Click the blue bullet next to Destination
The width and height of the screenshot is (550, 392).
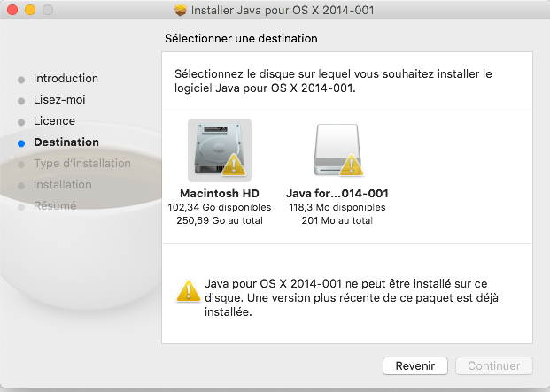21,143
